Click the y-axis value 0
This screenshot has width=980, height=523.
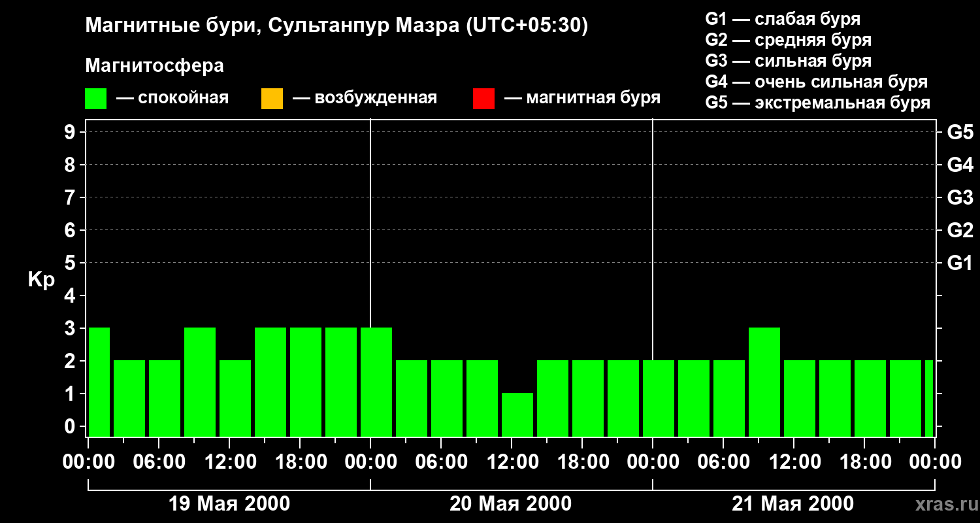pos(71,426)
